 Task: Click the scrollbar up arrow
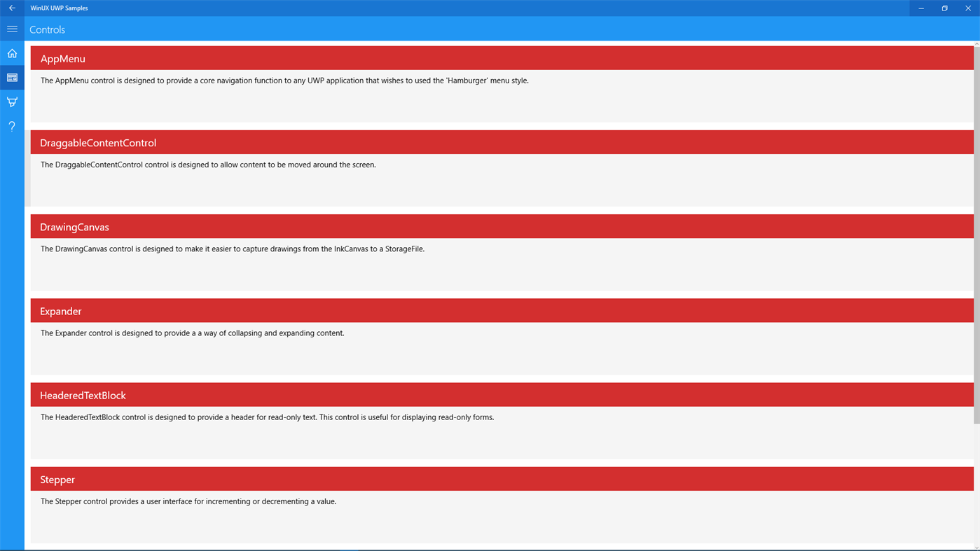[x=975, y=42]
